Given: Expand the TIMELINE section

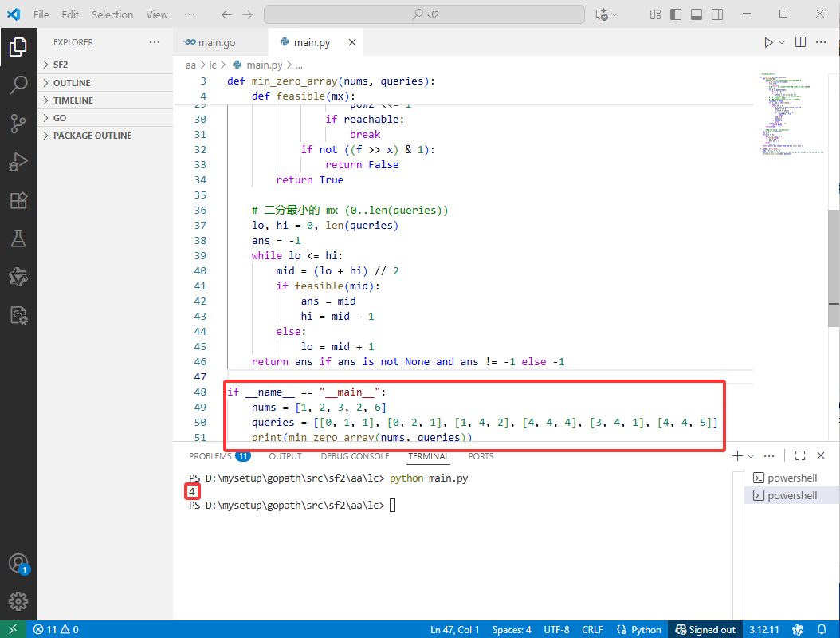Looking at the screenshot, I should [x=105, y=100].
